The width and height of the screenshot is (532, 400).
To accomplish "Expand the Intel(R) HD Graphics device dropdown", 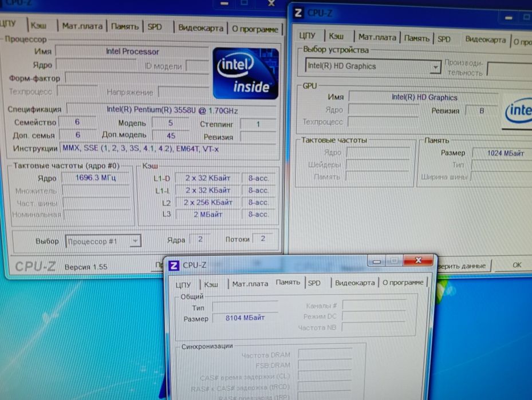I will click(435, 67).
